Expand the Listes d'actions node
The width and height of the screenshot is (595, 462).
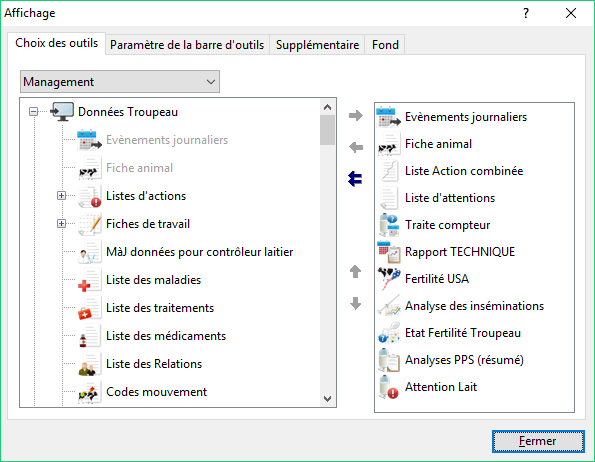click(61, 195)
